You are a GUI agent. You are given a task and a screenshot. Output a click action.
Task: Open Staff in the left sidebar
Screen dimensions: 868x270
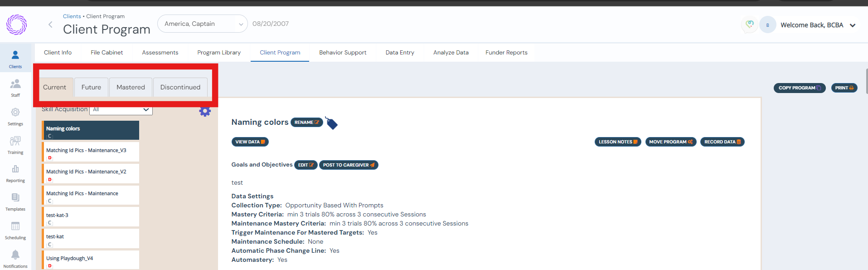[15, 88]
